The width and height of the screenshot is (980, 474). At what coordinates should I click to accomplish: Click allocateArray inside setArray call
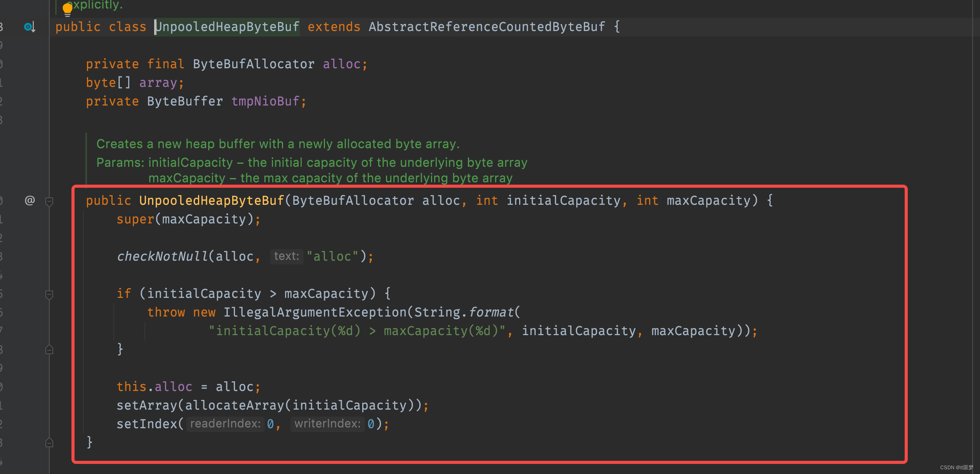pos(235,405)
